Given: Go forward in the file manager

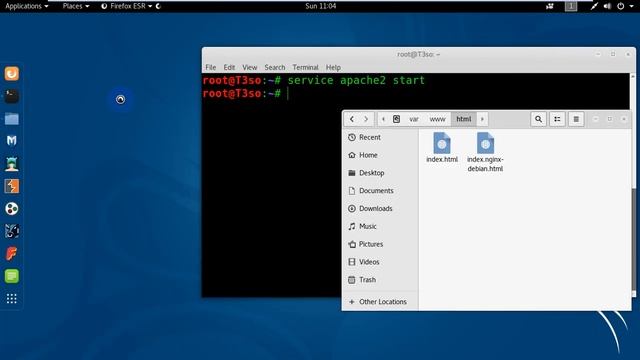Looking at the screenshot, I should [x=366, y=119].
